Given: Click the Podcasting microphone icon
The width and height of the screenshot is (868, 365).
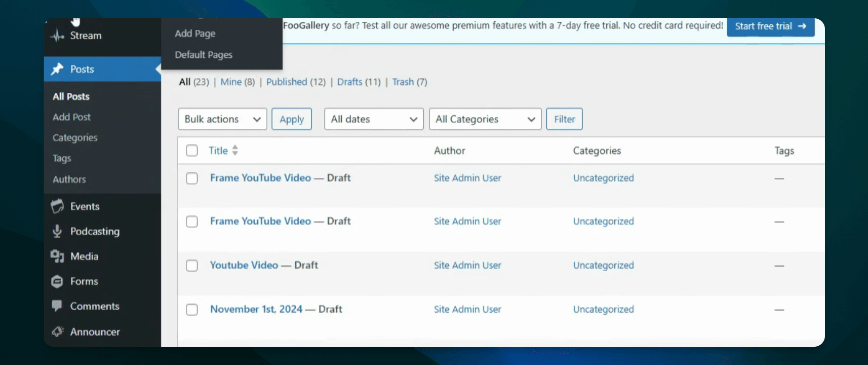Looking at the screenshot, I should tap(57, 231).
